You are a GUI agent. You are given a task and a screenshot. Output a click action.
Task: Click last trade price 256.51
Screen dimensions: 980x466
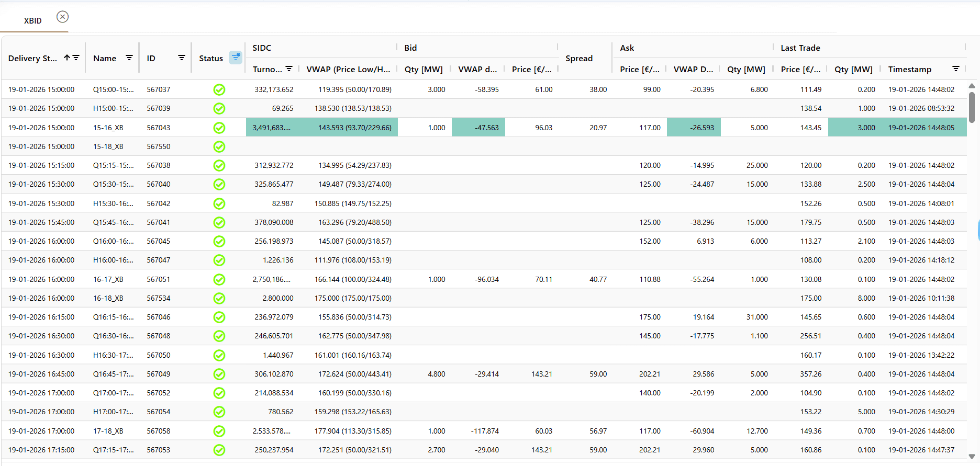[x=810, y=336]
